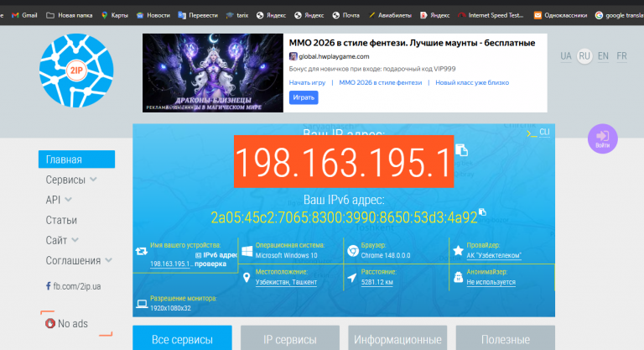Click the 2IP globe logo
Screen dimensions: 644x350
click(76, 71)
